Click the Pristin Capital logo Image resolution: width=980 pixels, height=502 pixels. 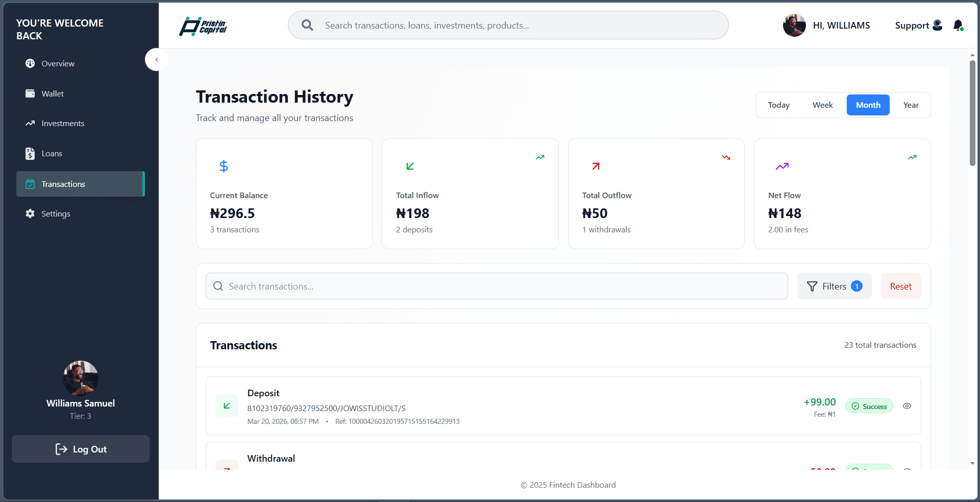(x=203, y=26)
